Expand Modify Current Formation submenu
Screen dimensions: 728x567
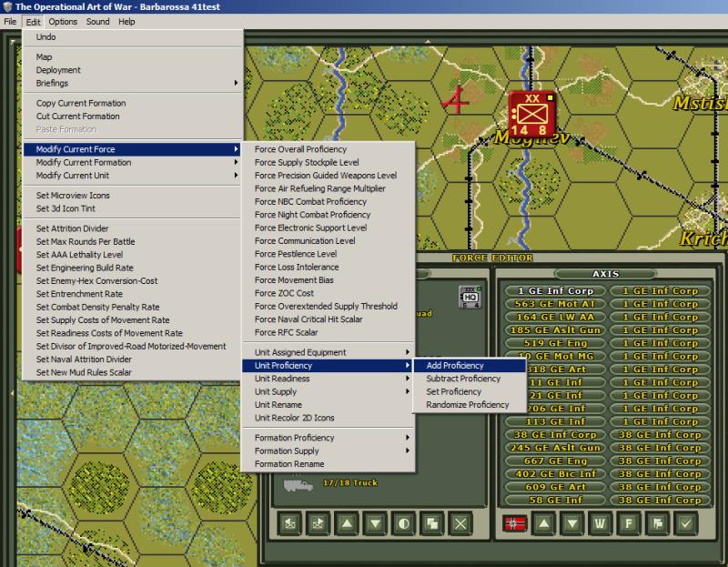tap(132, 162)
